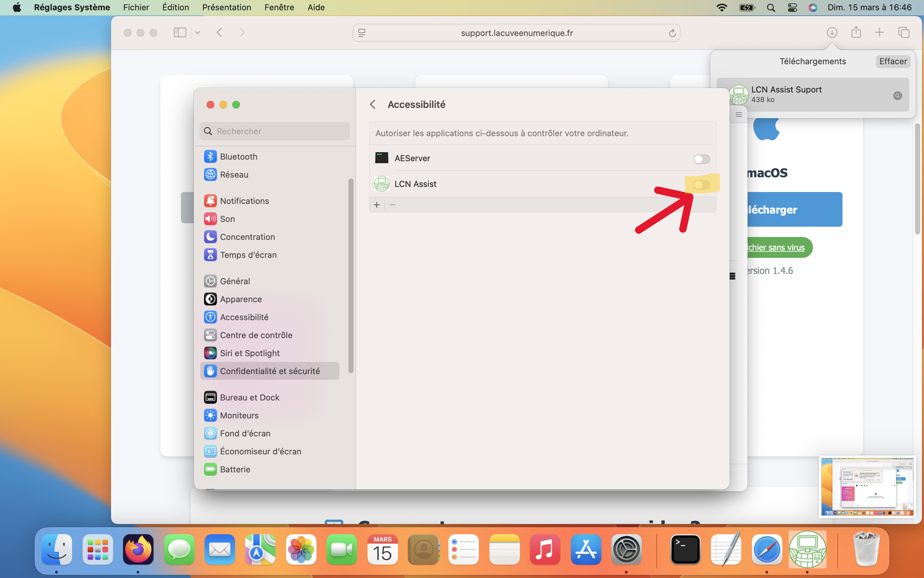The image size is (924, 578).
Task: Open Spotlight search in the menu bar
Action: pos(771,7)
